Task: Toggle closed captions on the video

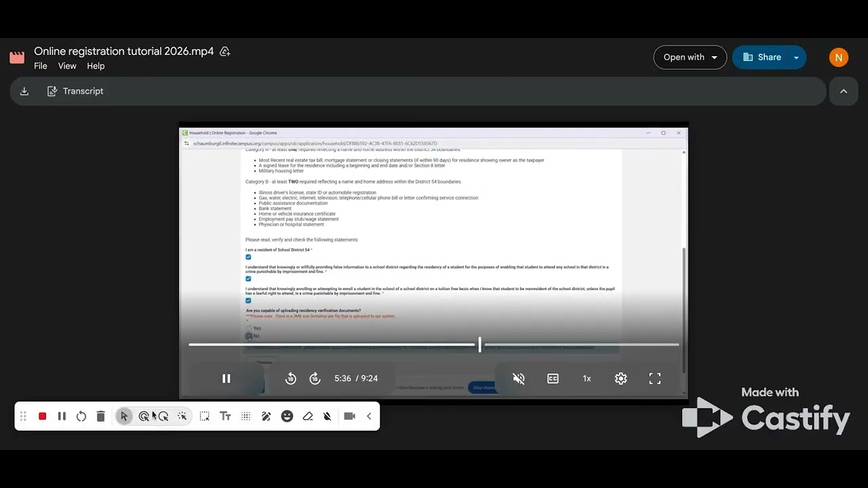Action: tap(553, 379)
